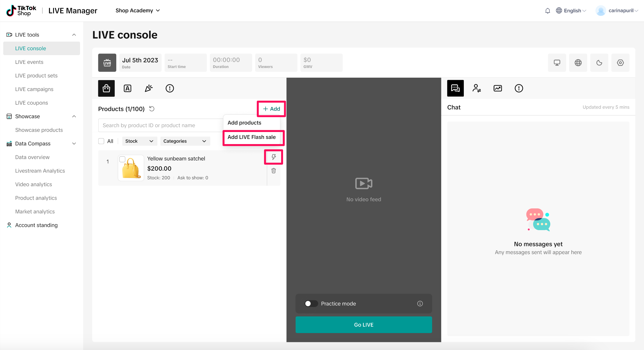This screenshot has width=644, height=350.
Task: Click the flash sale lightning icon
Action: pos(273,157)
